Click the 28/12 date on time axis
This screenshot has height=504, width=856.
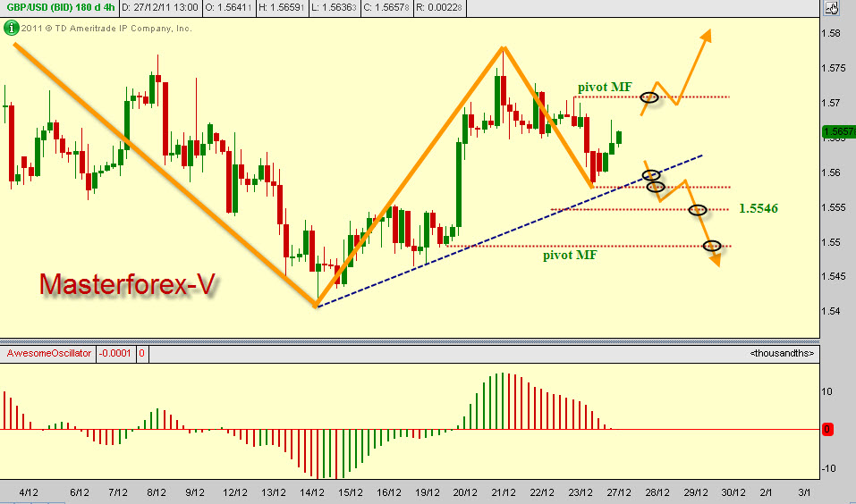pos(657,492)
